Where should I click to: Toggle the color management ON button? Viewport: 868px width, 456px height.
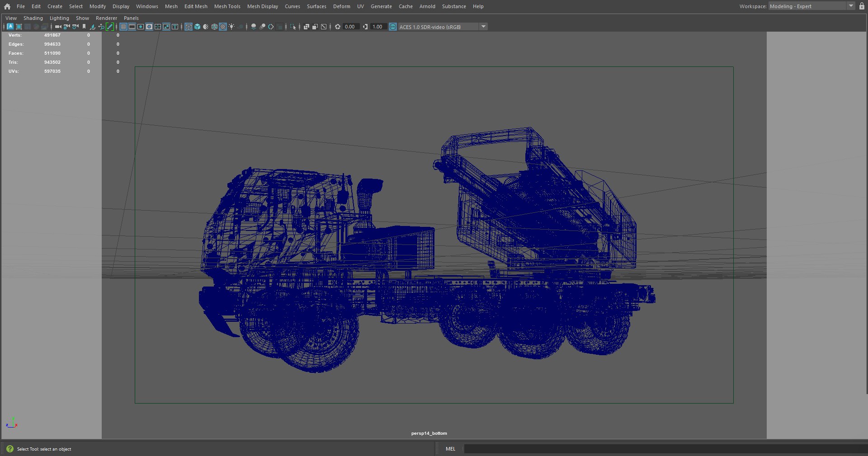[x=392, y=27]
